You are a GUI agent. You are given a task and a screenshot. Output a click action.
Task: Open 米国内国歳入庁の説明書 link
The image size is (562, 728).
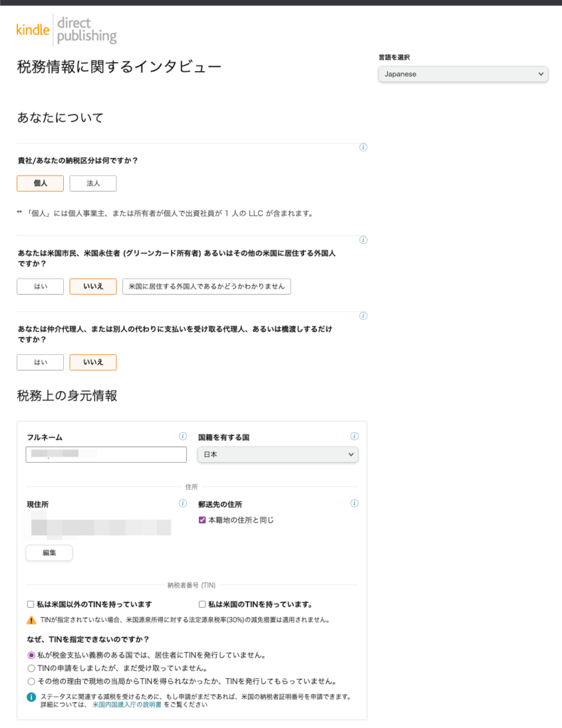[126, 705]
